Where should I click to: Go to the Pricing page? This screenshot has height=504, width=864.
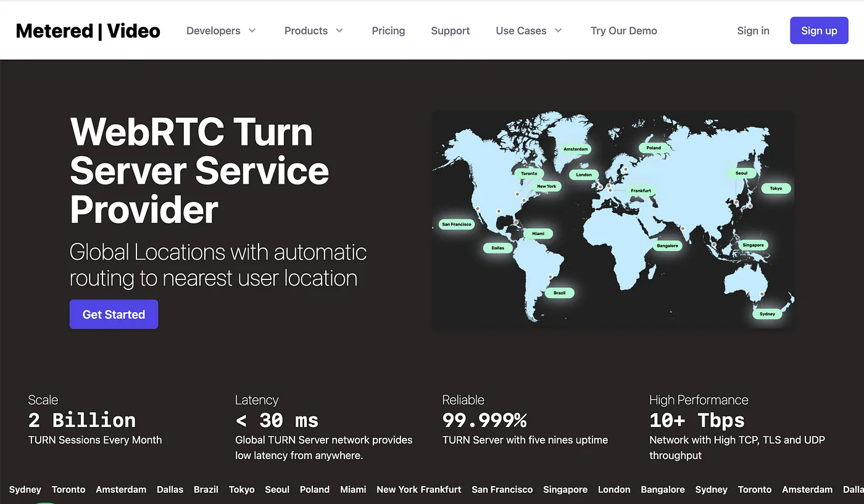point(388,31)
